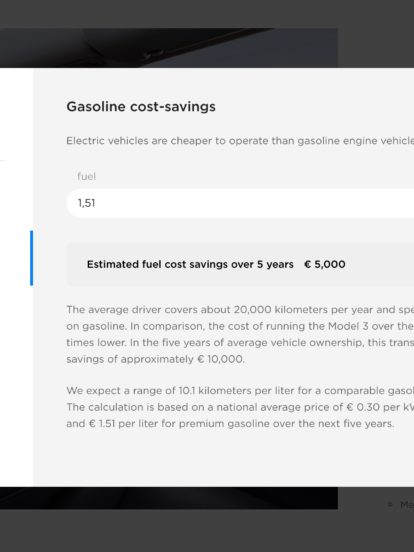Click the fuel price input field

tap(240, 203)
